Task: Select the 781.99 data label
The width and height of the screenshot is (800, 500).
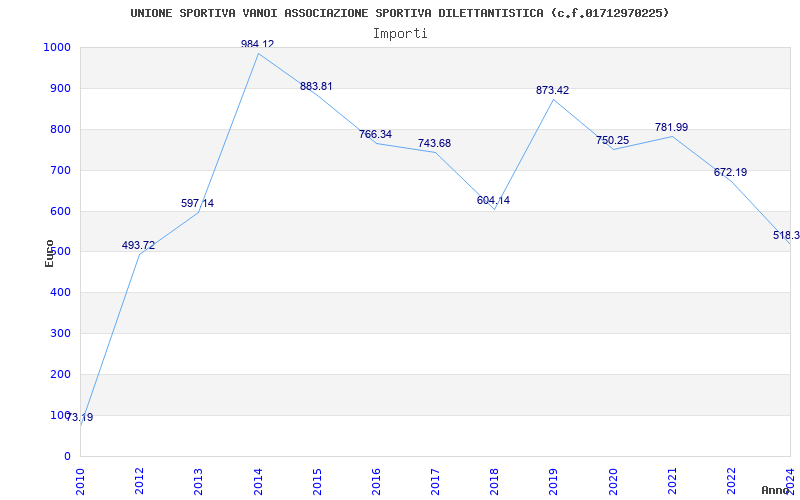Action: (x=671, y=127)
